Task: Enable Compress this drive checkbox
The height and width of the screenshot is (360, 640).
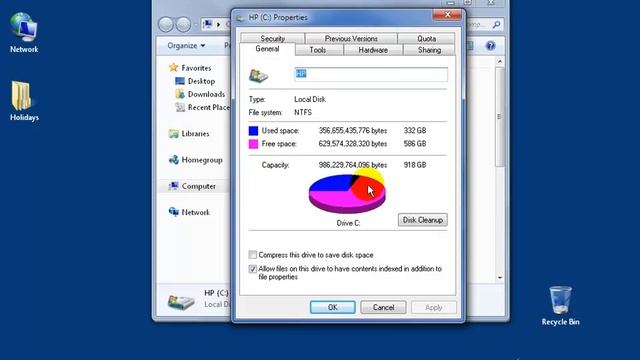Action: tap(253, 255)
